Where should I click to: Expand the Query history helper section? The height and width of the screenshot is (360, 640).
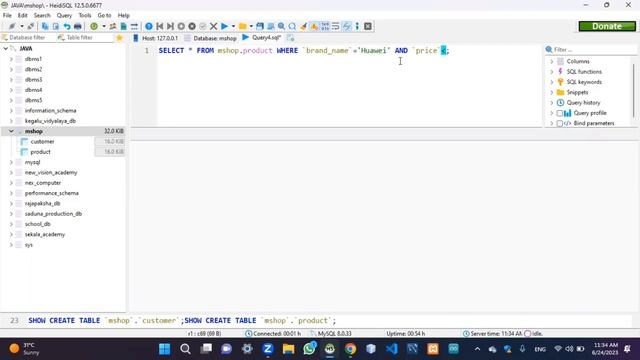(x=552, y=103)
